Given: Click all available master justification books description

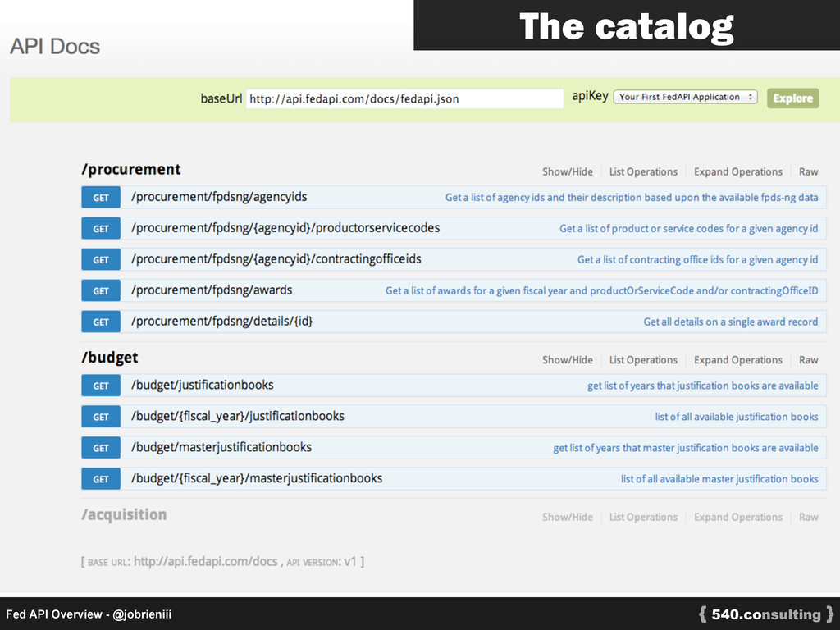Looking at the screenshot, I should pyautogui.click(x=719, y=478).
